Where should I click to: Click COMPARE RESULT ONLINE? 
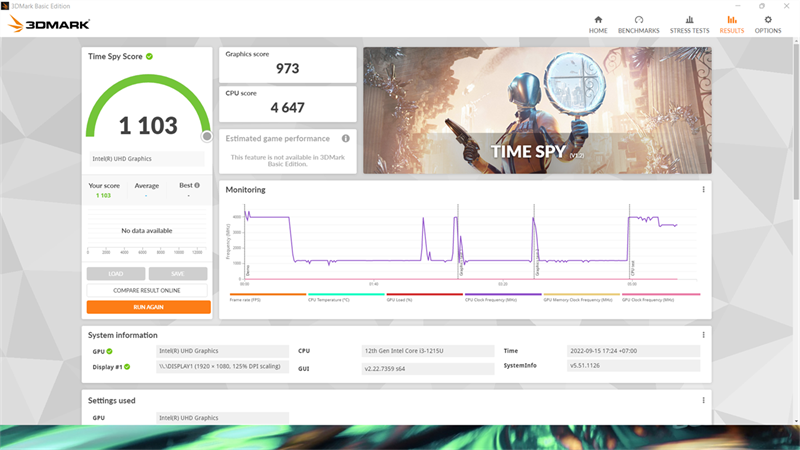[x=147, y=290]
